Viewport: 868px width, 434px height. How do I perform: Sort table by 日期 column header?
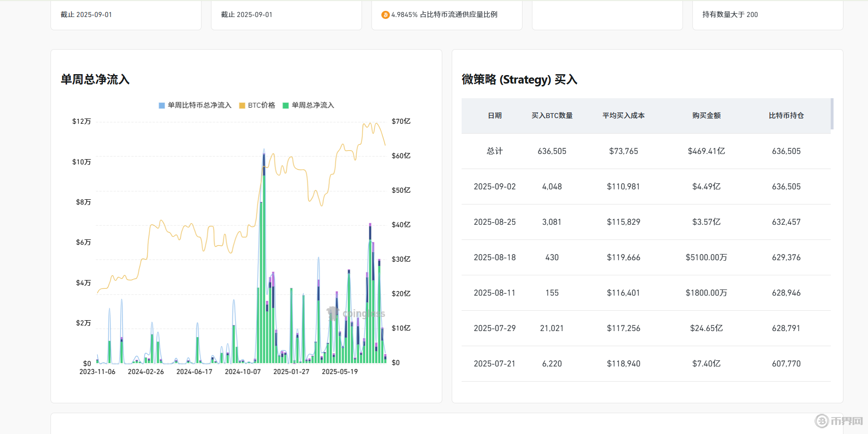[495, 116]
